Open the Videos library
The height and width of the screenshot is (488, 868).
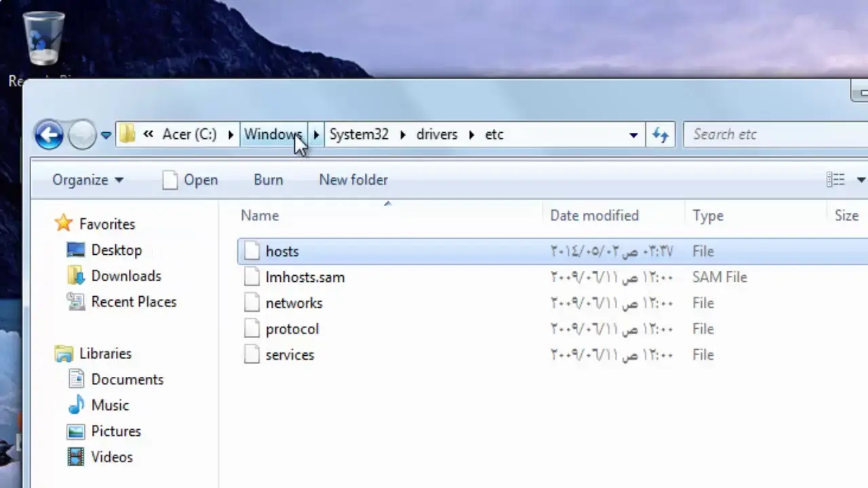(x=112, y=457)
